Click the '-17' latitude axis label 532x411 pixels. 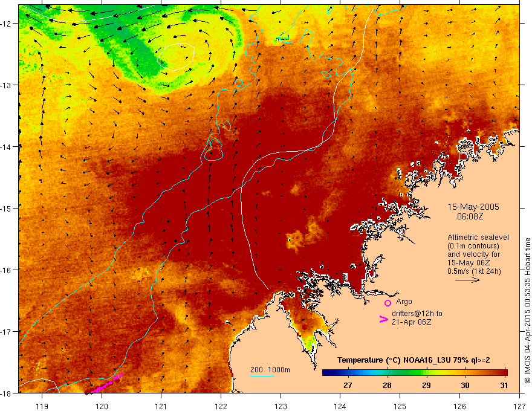[x=7, y=331]
